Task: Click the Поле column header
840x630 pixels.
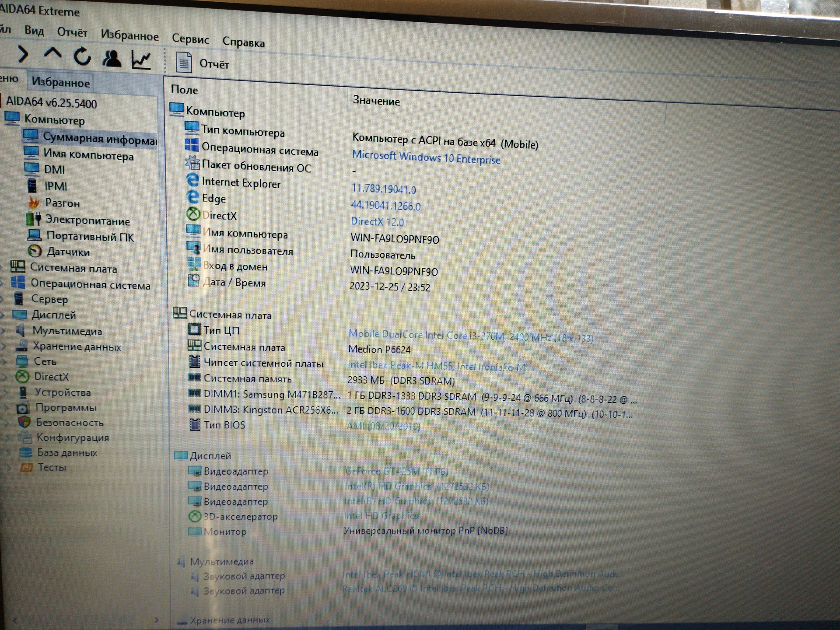Action: coord(184,90)
